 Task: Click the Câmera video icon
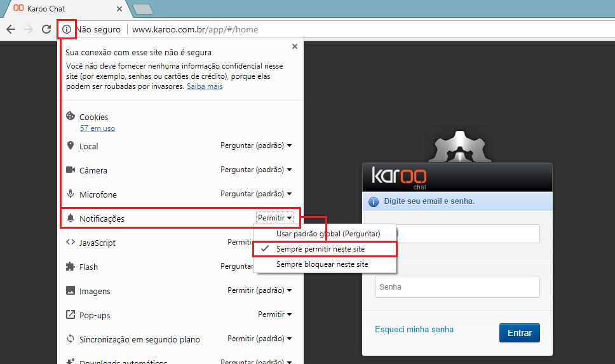pos(71,170)
